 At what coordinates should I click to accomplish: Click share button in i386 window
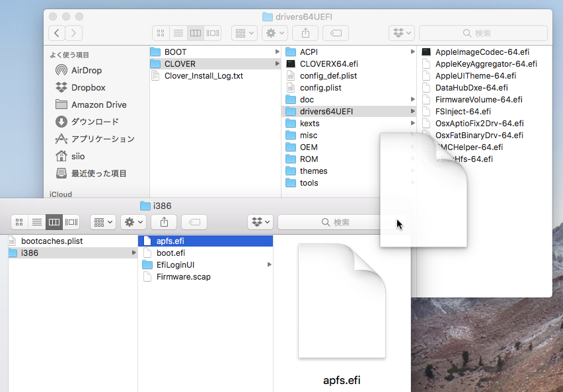(164, 222)
